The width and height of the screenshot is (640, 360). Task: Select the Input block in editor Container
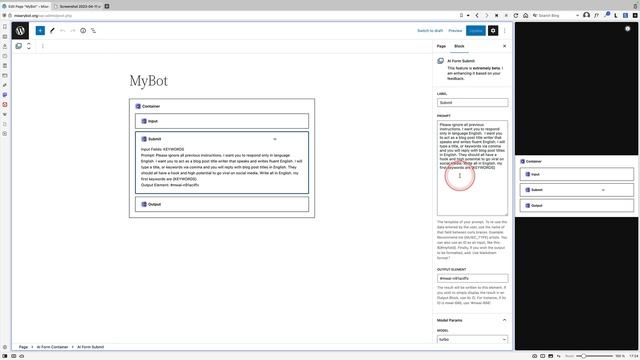coord(222,121)
